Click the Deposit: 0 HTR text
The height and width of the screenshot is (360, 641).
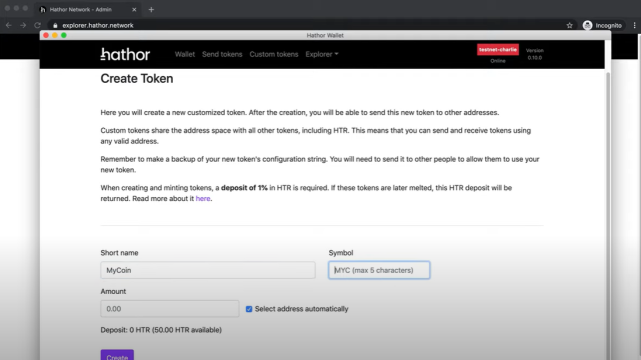(x=161, y=330)
